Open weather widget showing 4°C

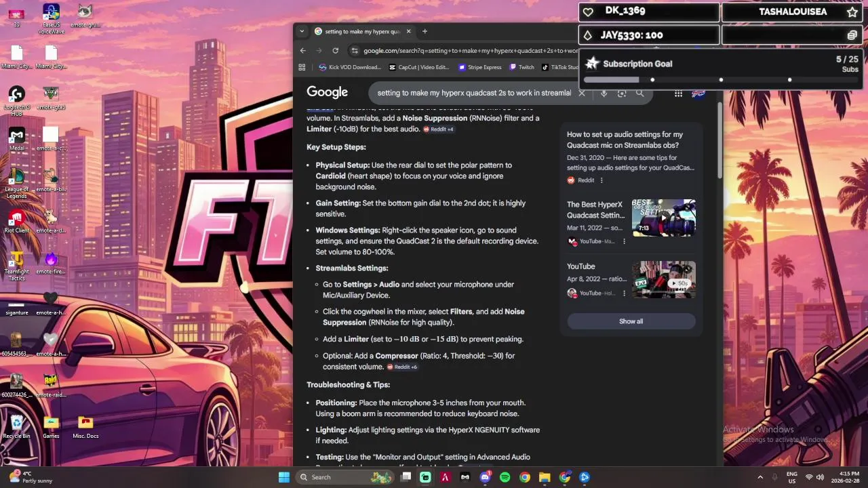(31, 477)
